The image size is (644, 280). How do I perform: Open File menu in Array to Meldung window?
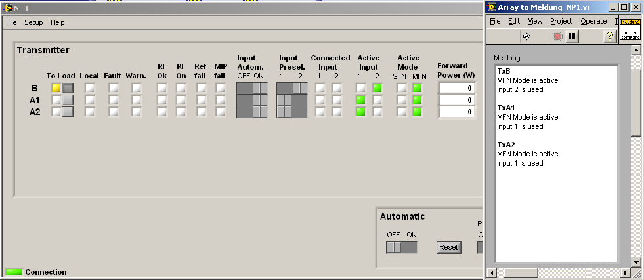(x=496, y=21)
